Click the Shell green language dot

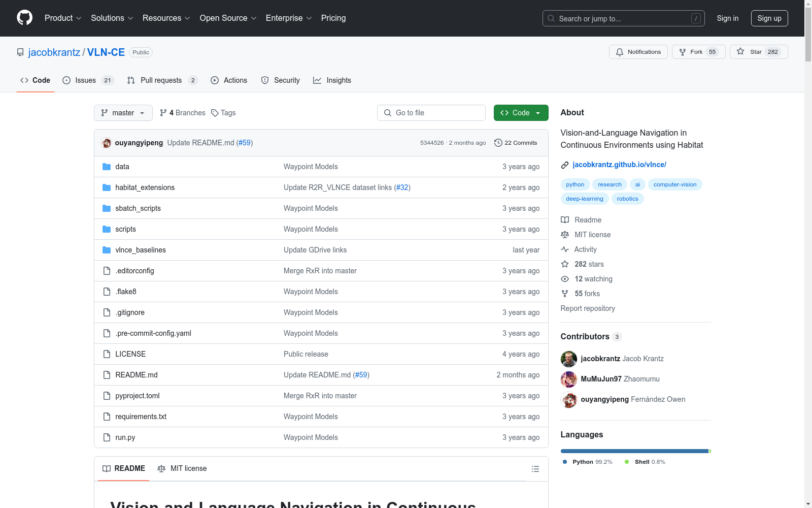[x=627, y=462]
